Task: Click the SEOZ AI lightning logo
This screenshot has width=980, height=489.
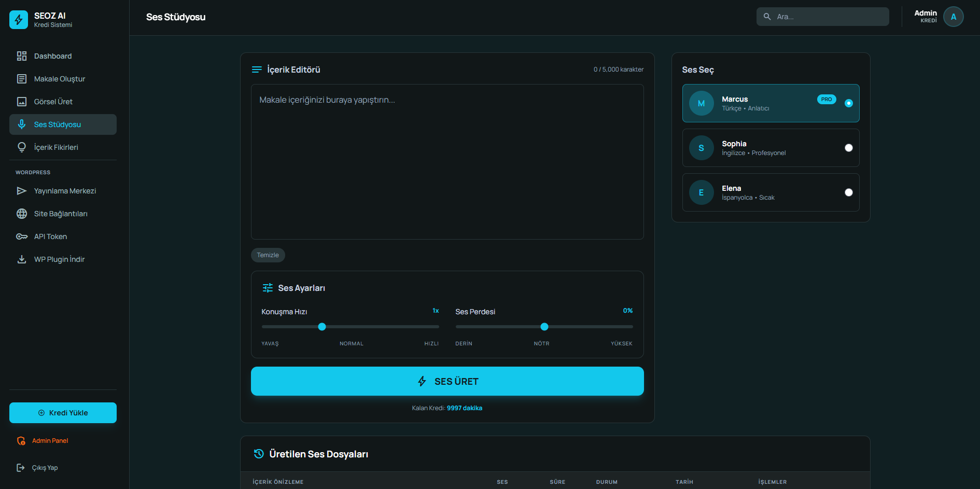Action: (x=19, y=20)
